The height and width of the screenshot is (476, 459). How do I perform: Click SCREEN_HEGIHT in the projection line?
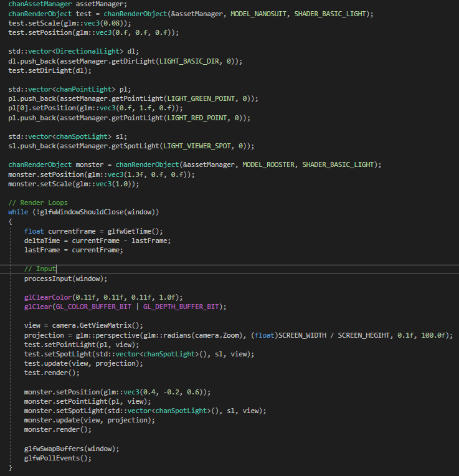(364, 335)
